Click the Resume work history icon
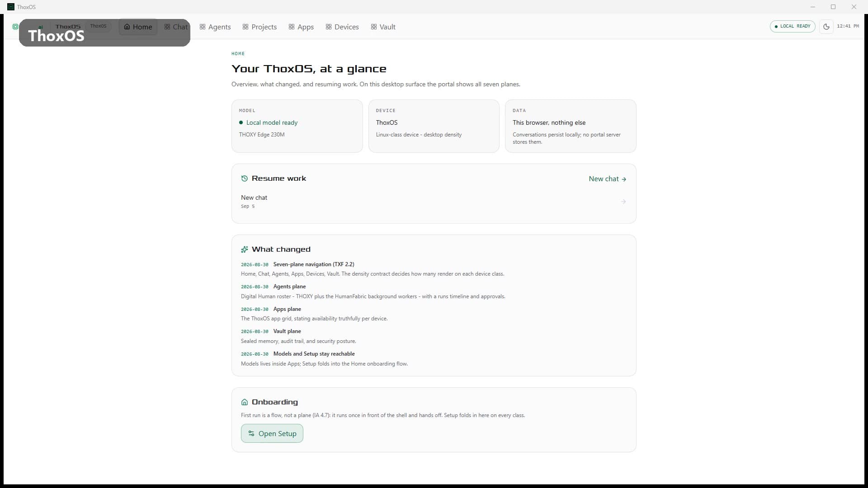This screenshot has width=868, height=488. pos(245,178)
